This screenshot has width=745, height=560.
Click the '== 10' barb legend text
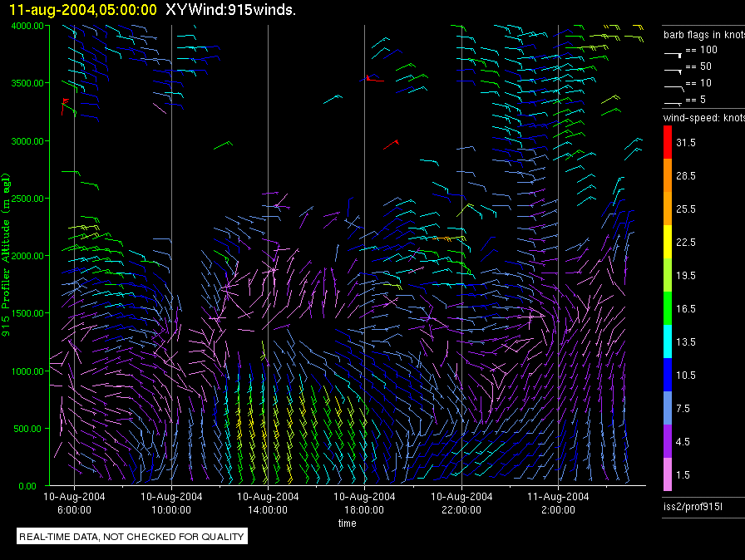pos(699,83)
